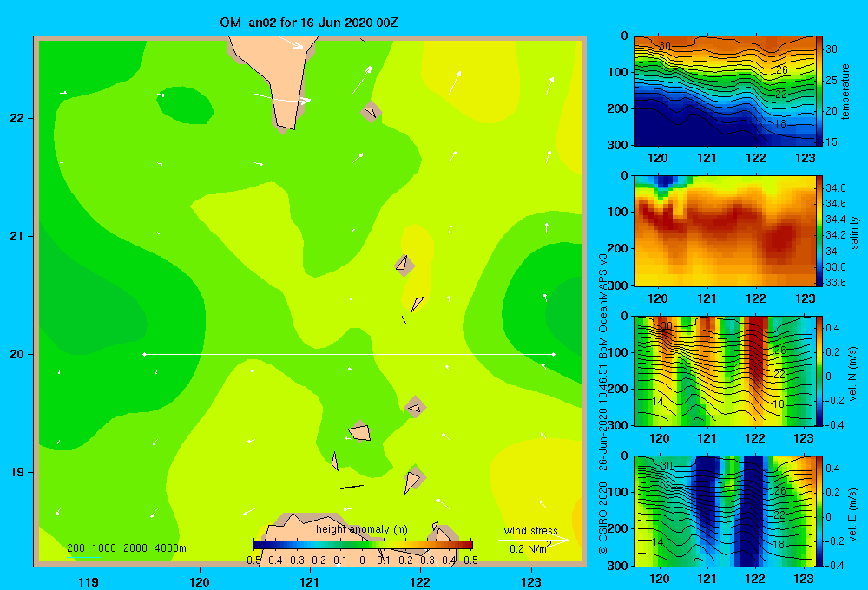Viewport: 868px width, 590px height.
Task: Click the 33.6 tick on salinity scale
Action: click(x=835, y=283)
